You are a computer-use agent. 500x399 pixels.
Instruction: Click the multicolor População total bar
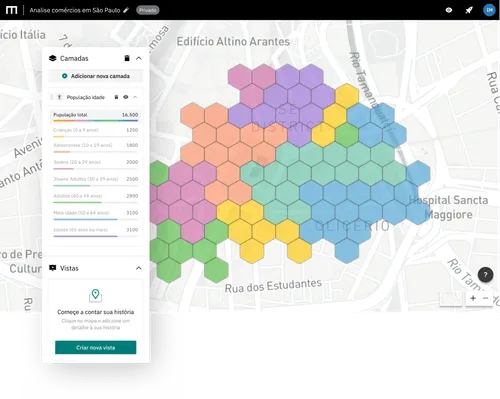(95, 121)
